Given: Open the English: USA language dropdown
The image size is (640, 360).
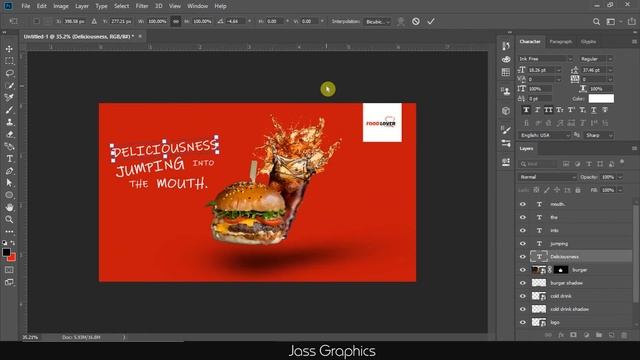Looking at the screenshot, I should 544,135.
